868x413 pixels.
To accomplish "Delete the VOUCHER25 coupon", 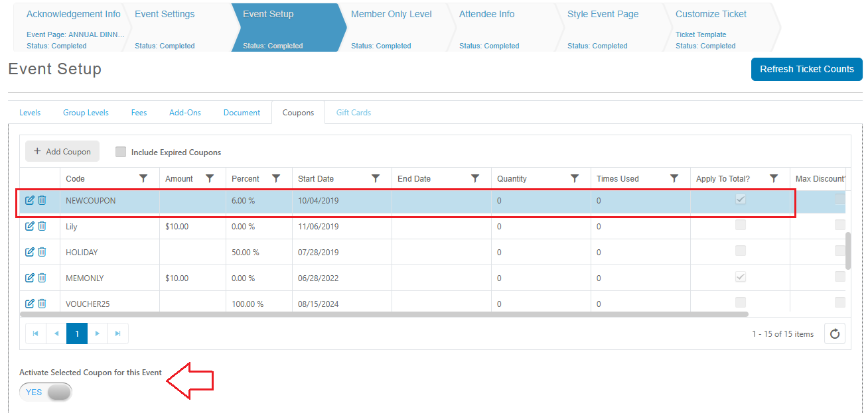I will [42, 304].
